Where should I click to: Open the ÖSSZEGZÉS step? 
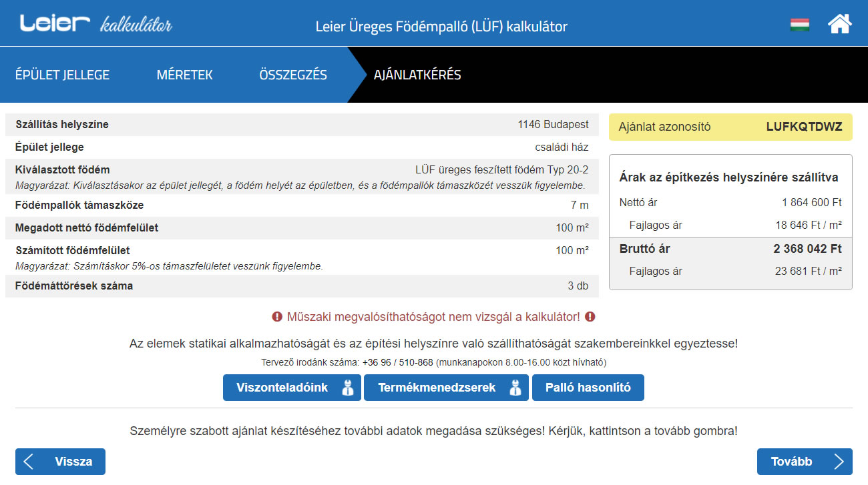point(293,75)
